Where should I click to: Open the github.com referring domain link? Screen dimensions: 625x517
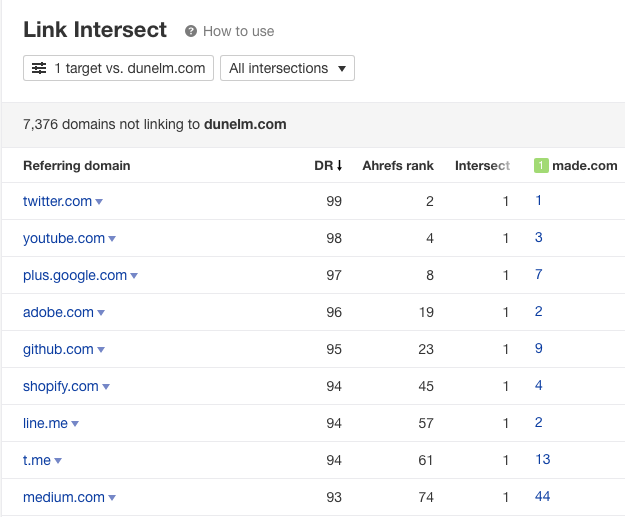[x=58, y=349]
